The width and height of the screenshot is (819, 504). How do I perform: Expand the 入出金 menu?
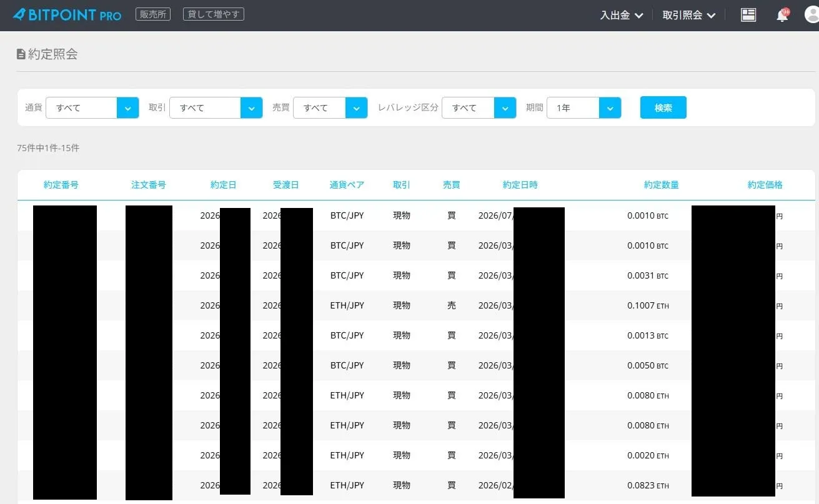pos(622,15)
